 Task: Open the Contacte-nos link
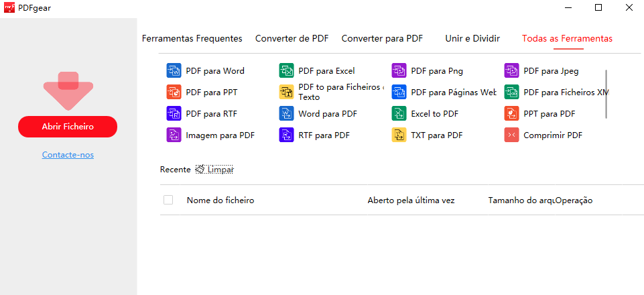tap(68, 155)
